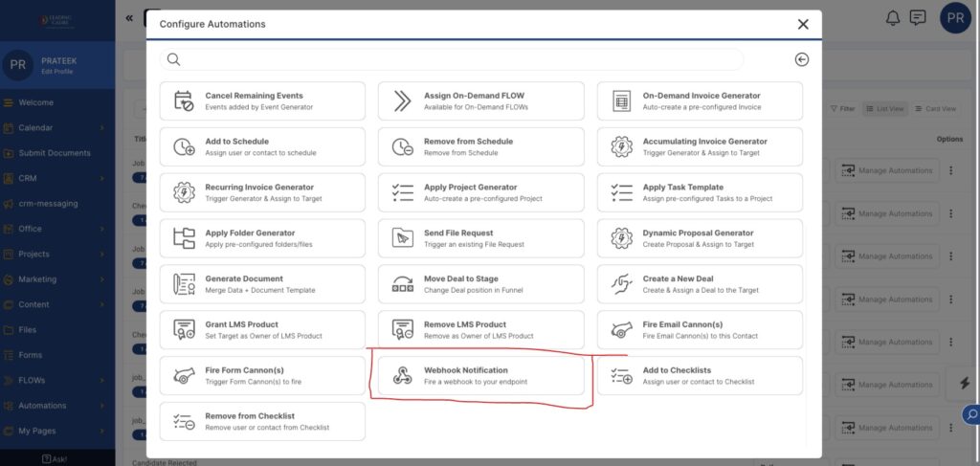Click the Create a New Deal handshake icon
This screenshot has width=980, height=466.
(621, 284)
